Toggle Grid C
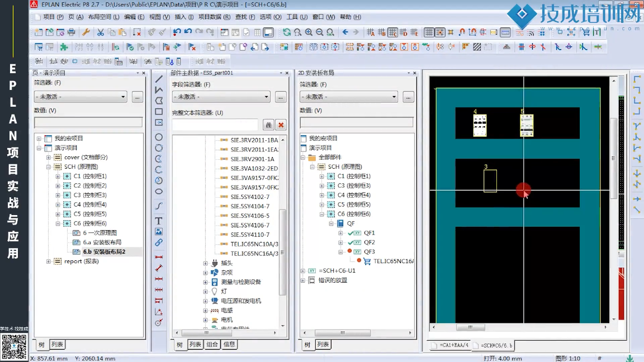 tap(392, 32)
